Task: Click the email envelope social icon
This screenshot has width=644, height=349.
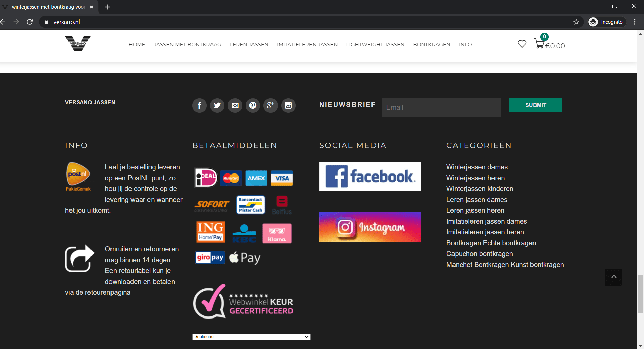Action: coord(235,105)
